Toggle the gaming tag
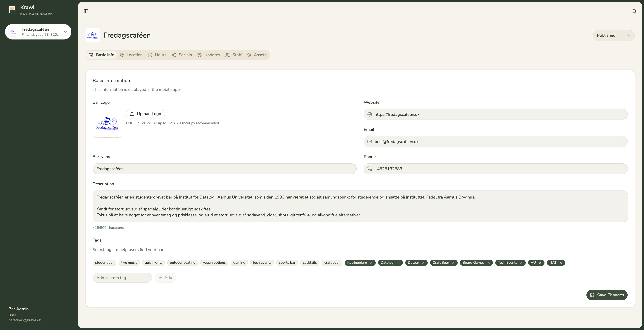 pyautogui.click(x=239, y=263)
